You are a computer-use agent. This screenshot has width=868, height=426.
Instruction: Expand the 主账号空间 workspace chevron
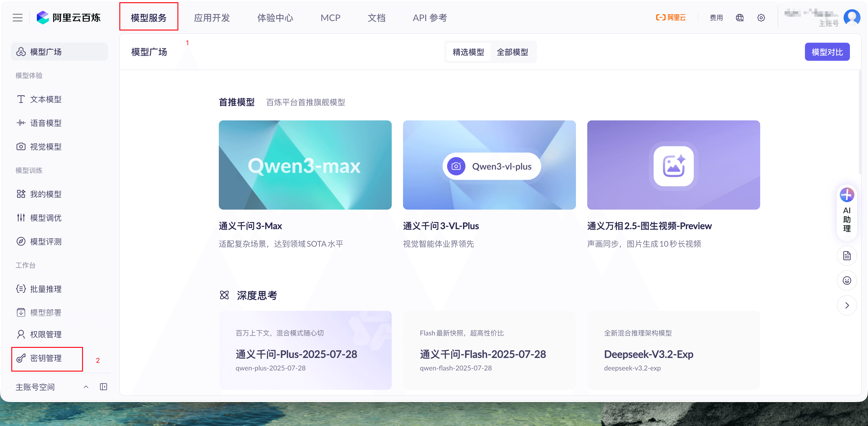click(x=86, y=387)
